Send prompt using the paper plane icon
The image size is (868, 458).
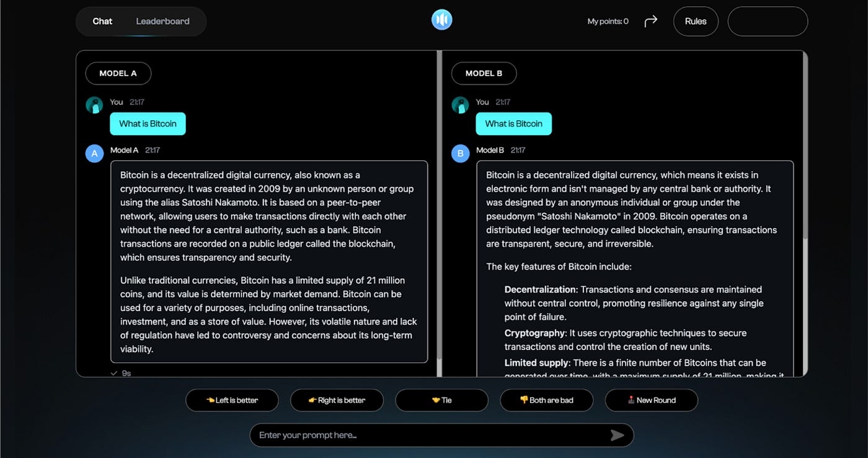pos(617,435)
